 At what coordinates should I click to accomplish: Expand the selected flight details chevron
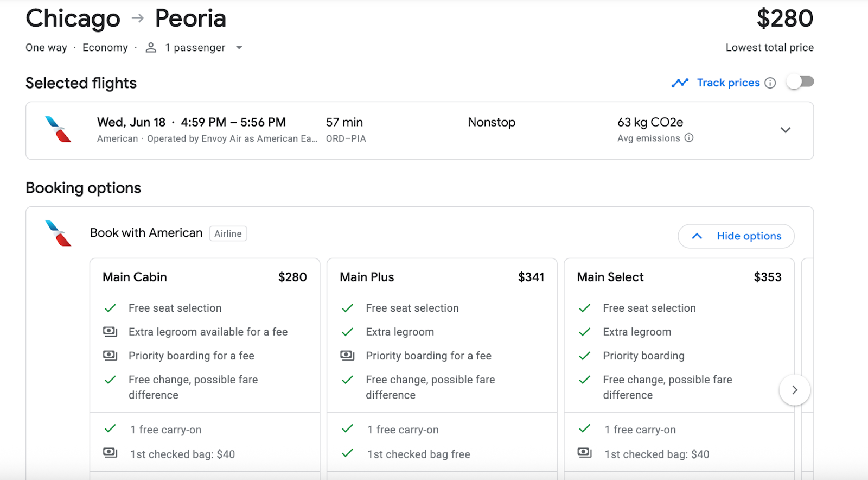[x=785, y=130]
